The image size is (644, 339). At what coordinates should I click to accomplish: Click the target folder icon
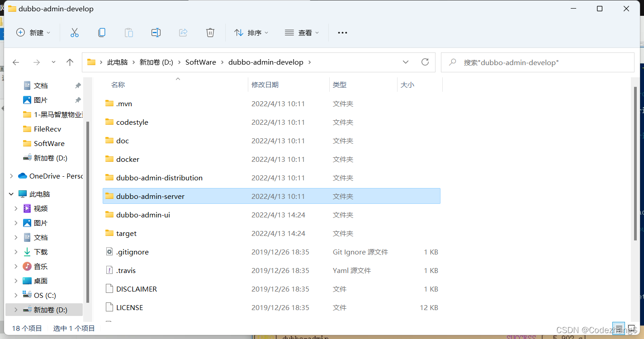point(109,233)
